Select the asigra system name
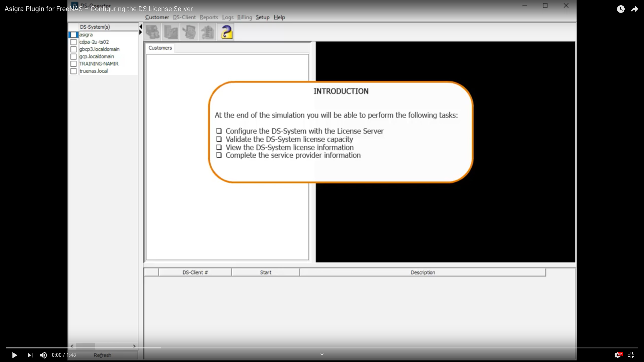The height and width of the screenshot is (362, 644). pyautogui.click(x=86, y=35)
